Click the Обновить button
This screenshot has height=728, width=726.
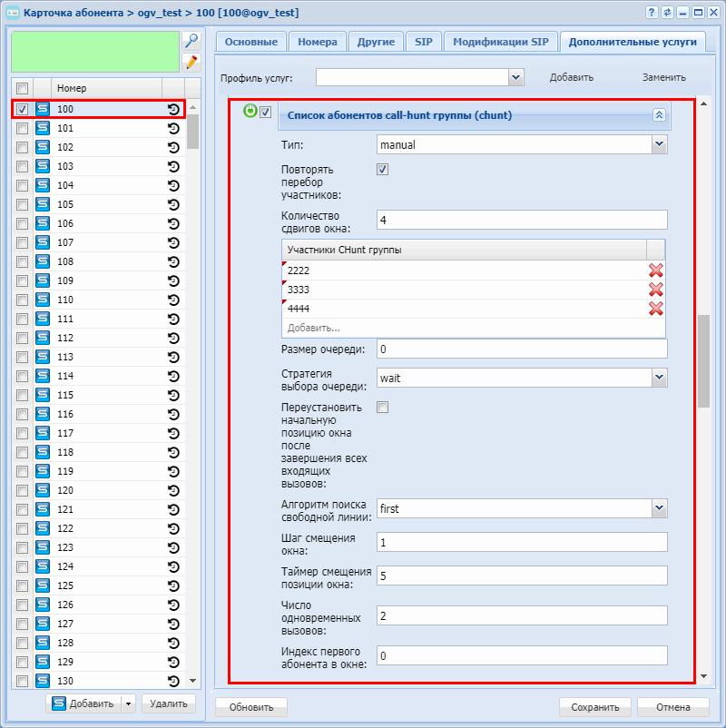[250, 707]
